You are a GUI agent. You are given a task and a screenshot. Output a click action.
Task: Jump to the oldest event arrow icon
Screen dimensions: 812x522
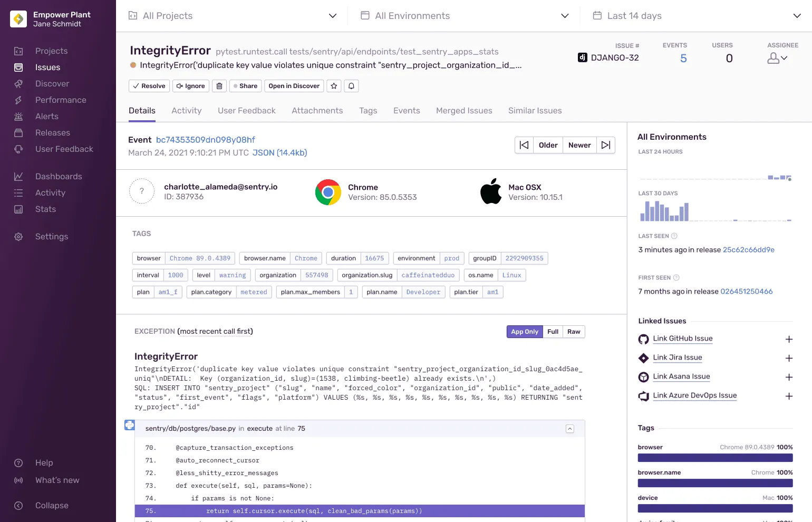tap(524, 145)
